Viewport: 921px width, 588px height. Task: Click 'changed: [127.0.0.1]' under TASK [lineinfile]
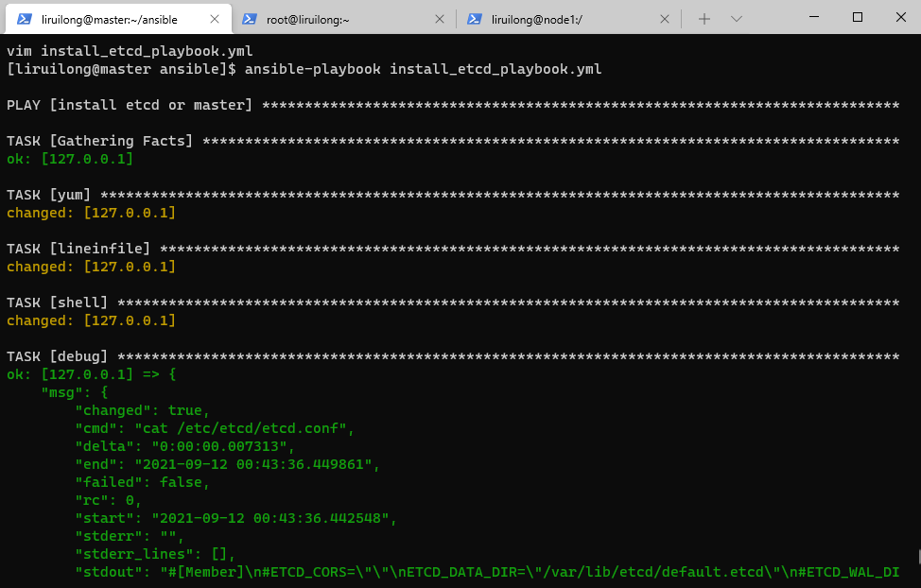coord(91,268)
